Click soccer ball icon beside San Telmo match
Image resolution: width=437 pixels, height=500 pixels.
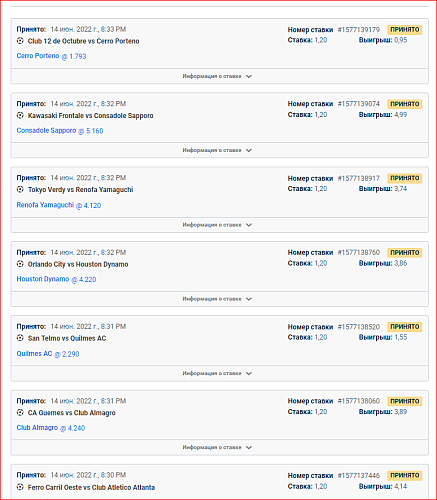(x=20, y=338)
